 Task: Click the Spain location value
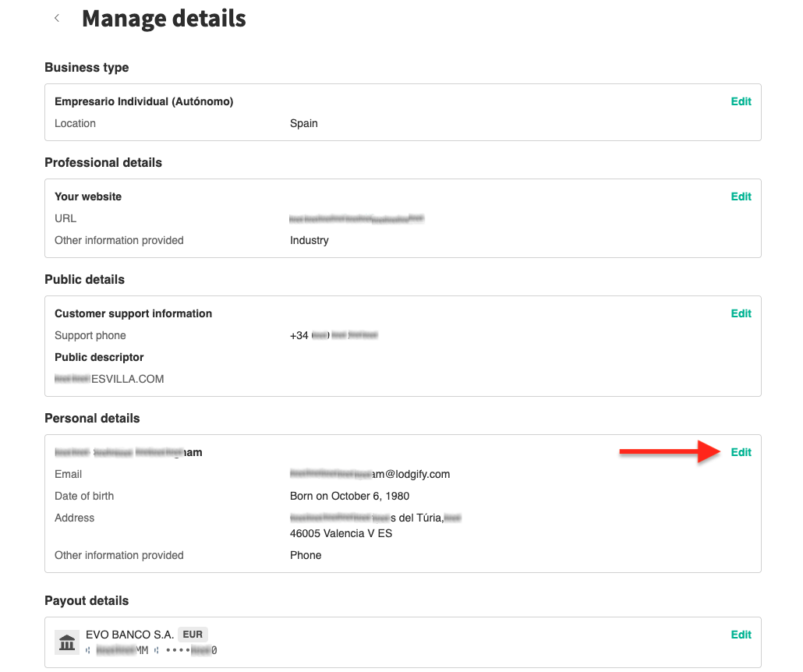pyautogui.click(x=304, y=123)
